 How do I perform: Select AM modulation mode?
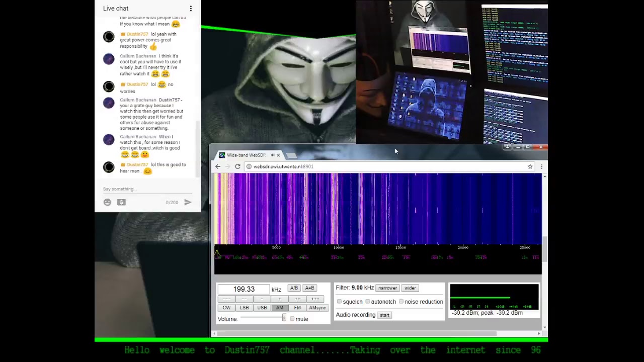[280, 308]
